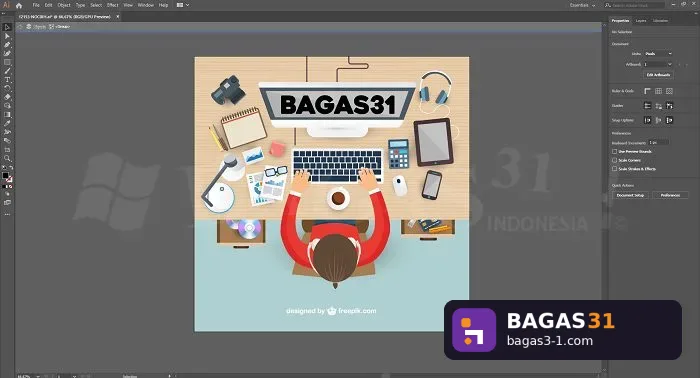Click the Stroke color swatch

(9, 179)
